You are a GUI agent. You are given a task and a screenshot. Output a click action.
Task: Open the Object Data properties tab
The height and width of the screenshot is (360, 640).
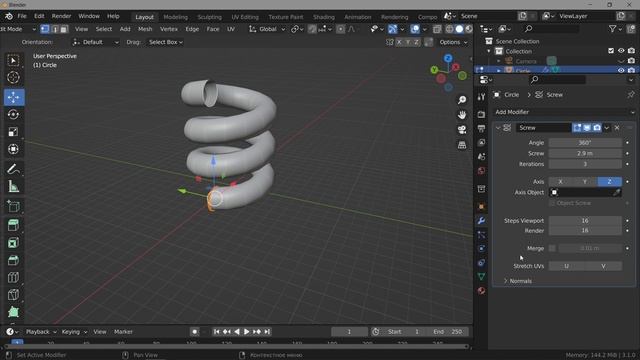[482, 276]
